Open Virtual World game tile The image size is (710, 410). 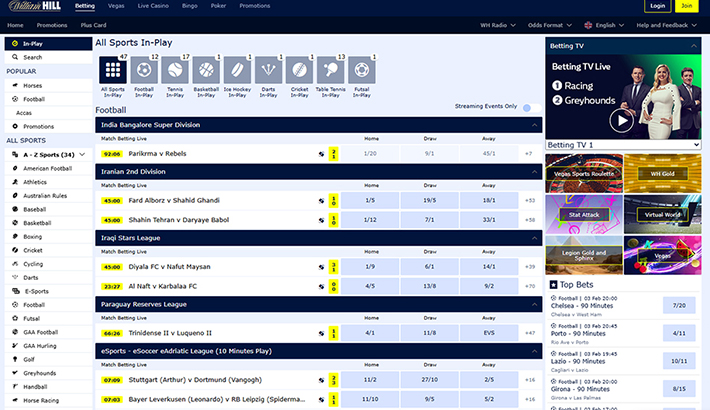point(662,215)
